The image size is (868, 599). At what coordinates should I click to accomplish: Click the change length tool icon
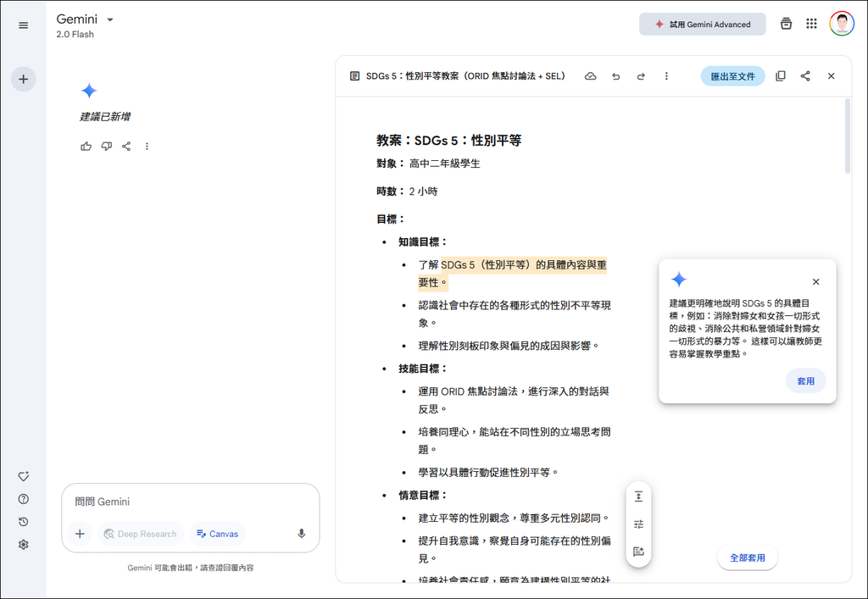coord(638,496)
